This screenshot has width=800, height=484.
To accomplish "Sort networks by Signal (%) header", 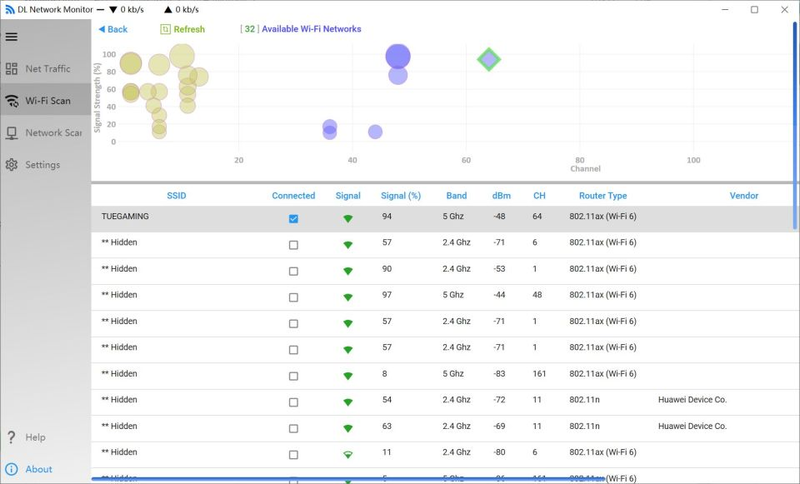I will [x=400, y=196].
